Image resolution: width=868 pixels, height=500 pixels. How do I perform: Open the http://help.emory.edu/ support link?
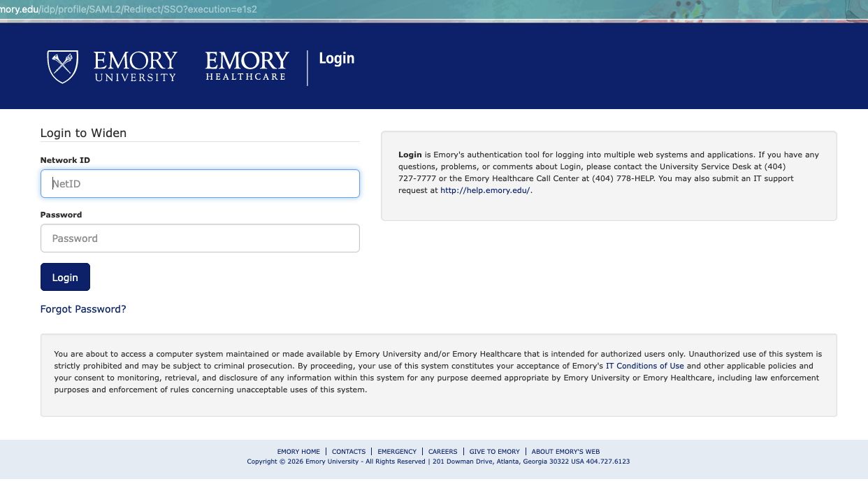coord(485,190)
